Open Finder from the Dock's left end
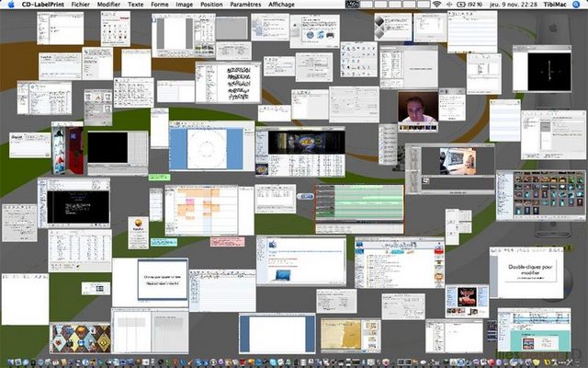Image resolution: width=588 pixels, height=368 pixels. [7, 361]
